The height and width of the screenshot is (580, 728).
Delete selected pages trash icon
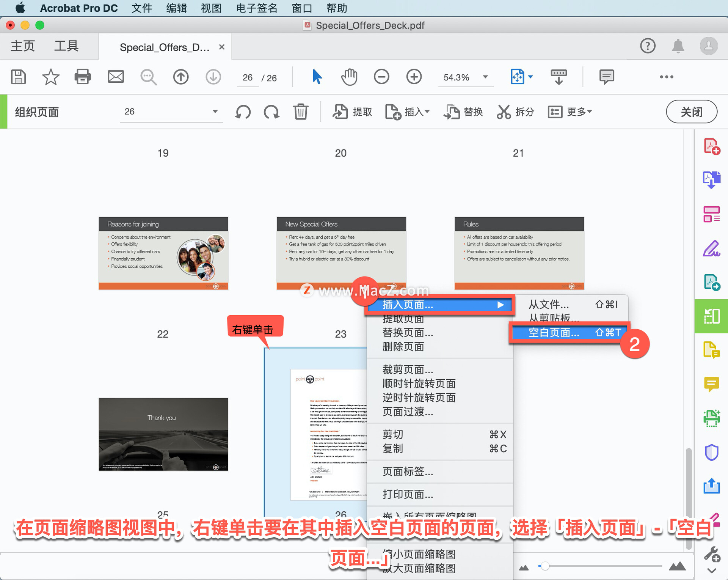click(x=301, y=112)
